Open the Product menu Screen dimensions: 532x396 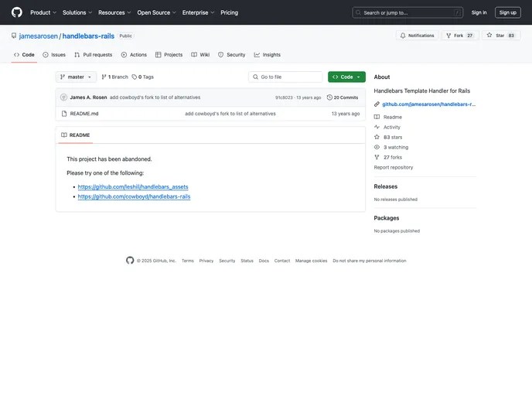click(43, 12)
